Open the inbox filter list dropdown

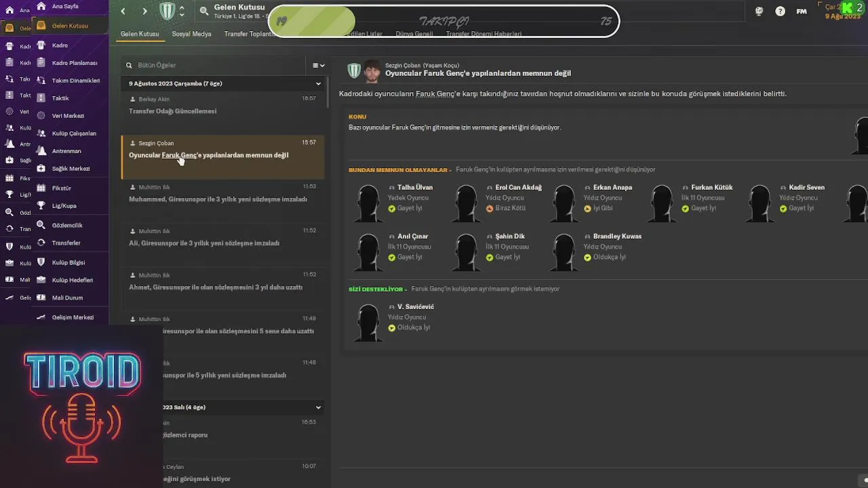(x=318, y=65)
